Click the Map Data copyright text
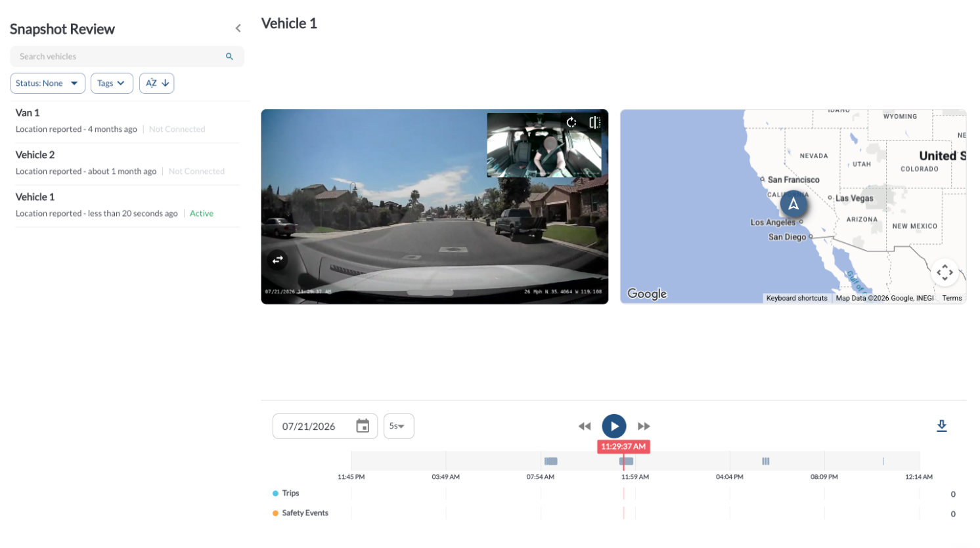 point(885,298)
